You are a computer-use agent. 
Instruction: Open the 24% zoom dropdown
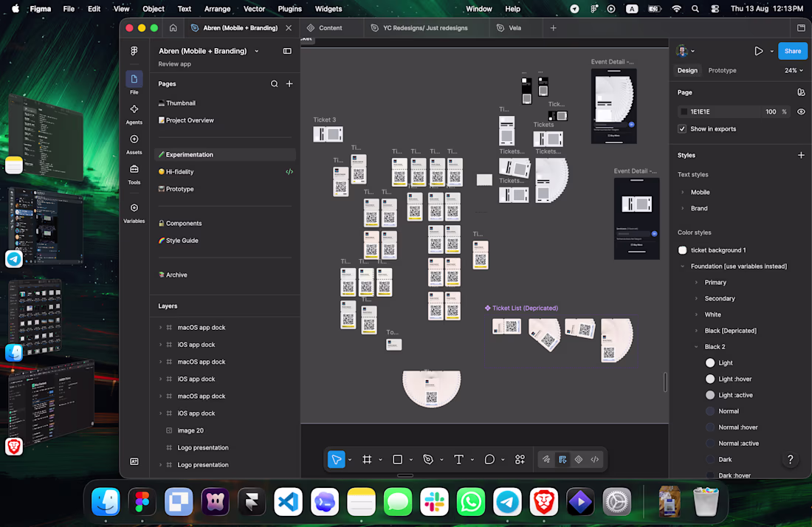tap(794, 70)
